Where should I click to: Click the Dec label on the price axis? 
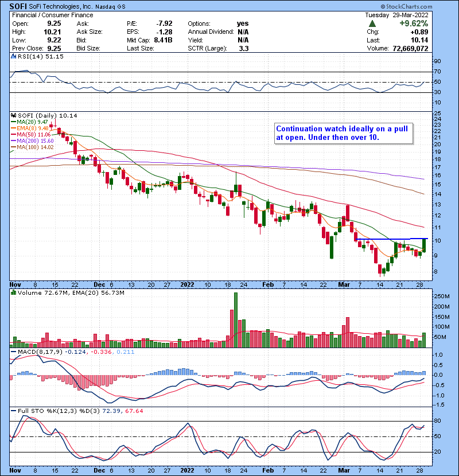pos(100,285)
